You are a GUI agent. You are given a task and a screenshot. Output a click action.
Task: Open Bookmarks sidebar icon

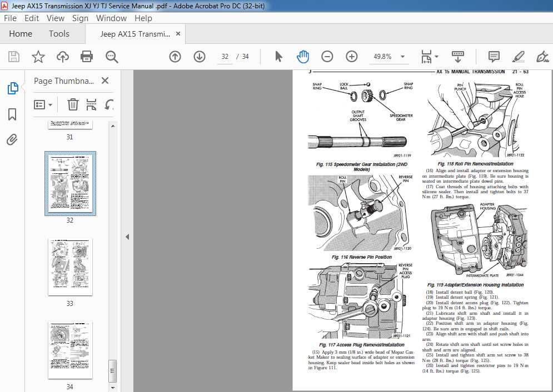tap(12, 114)
